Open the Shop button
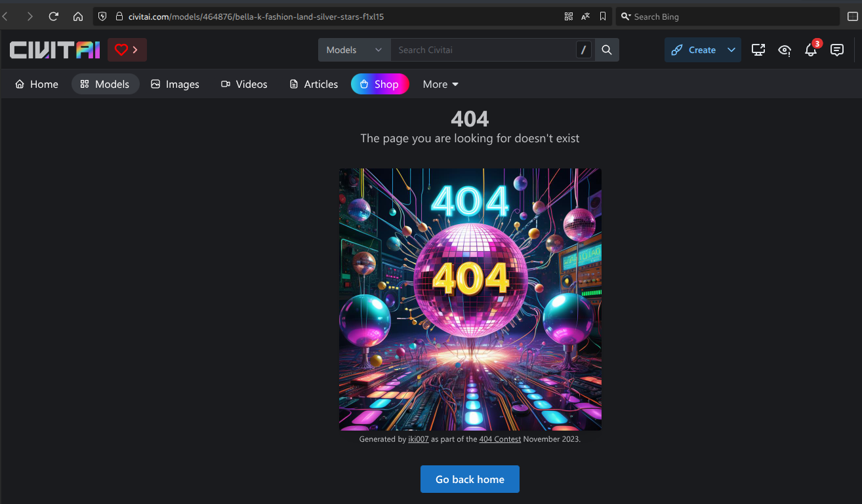The image size is (862, 504). point(380,84)
